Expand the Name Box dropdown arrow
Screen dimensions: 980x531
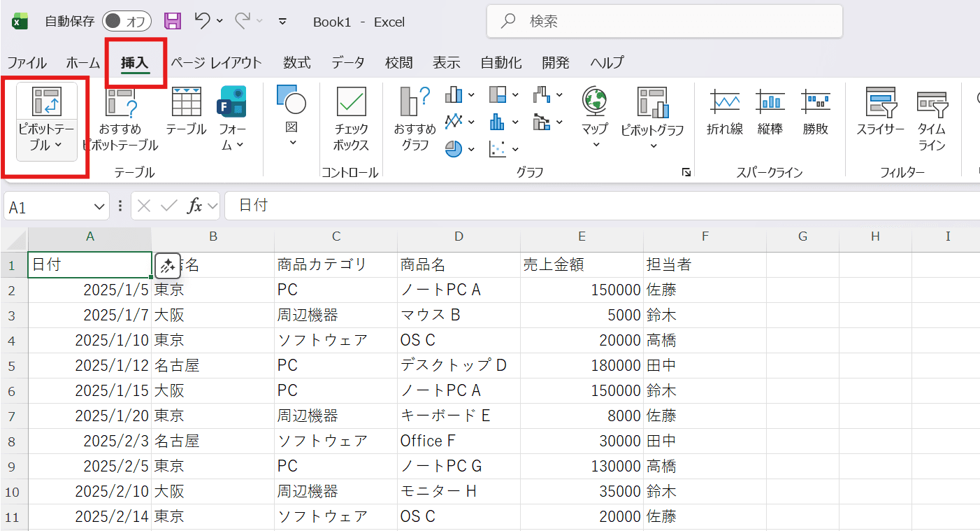click(x=99, y=206)
